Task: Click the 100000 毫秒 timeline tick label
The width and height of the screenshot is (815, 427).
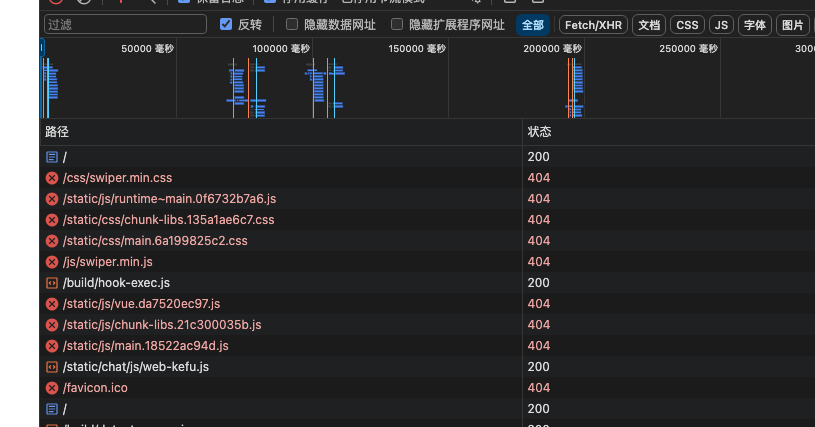Action: point(281,49)
